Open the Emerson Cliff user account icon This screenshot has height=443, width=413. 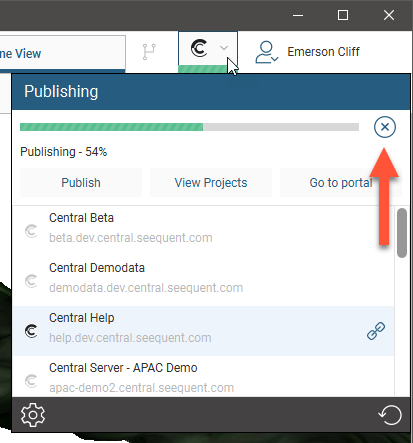click(x=266, y=52)
